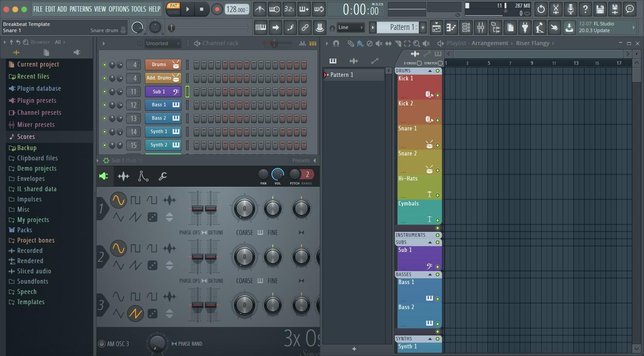
Task: Toggle PAT song mode switch
Action: pyautogui.click(x=173, y=9)
